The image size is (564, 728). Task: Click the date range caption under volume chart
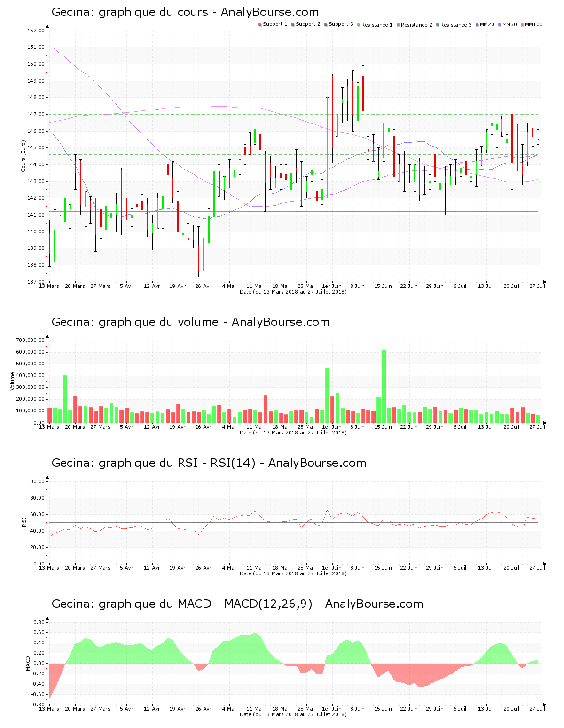pyautogui.click(x=293, y=433)
